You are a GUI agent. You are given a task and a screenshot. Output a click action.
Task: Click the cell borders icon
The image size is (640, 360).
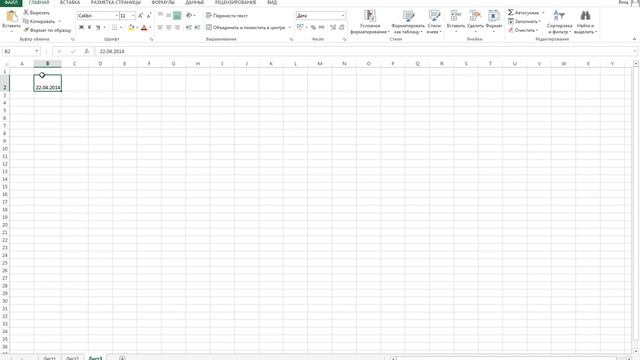tap(114, 27)
